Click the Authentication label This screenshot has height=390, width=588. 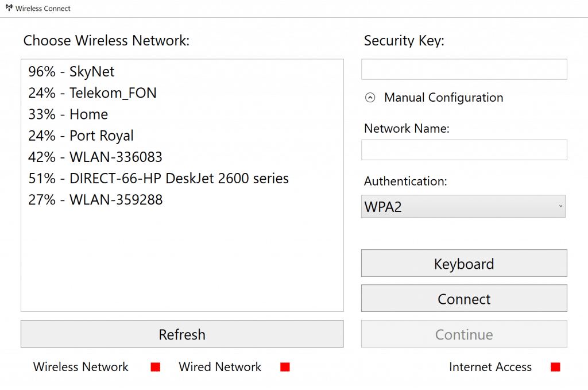(x=405, y=181)
